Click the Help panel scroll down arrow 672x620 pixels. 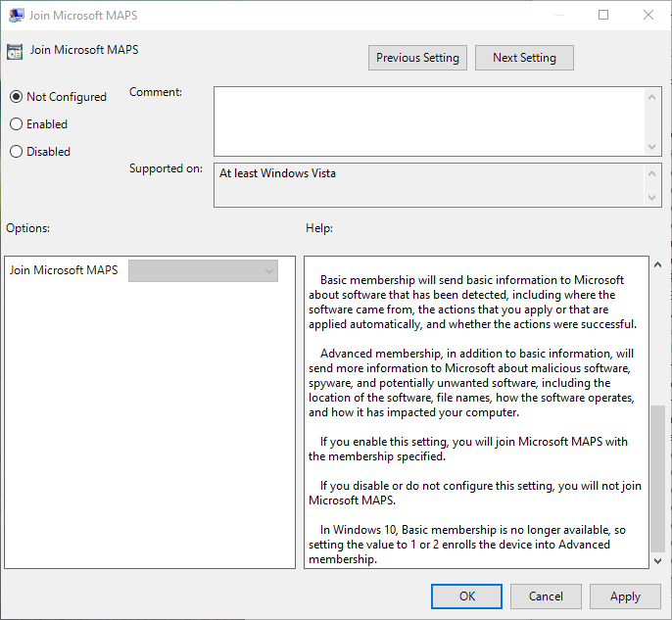[657, 558]
